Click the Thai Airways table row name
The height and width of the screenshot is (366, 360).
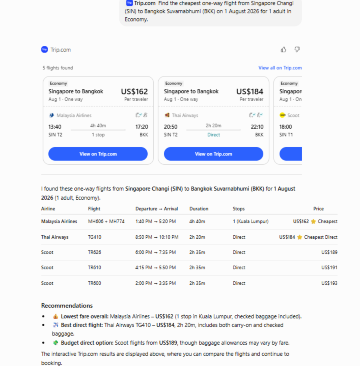[x=55, y=237]
